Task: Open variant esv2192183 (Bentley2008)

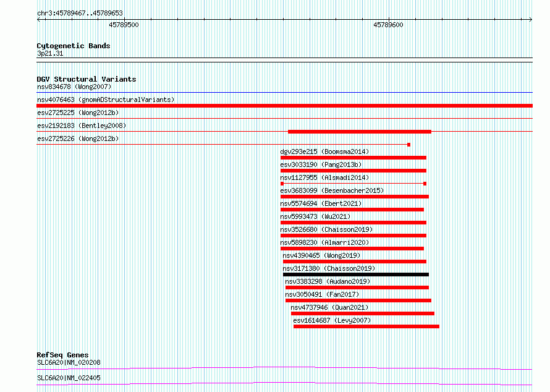Action: [82, 126]
